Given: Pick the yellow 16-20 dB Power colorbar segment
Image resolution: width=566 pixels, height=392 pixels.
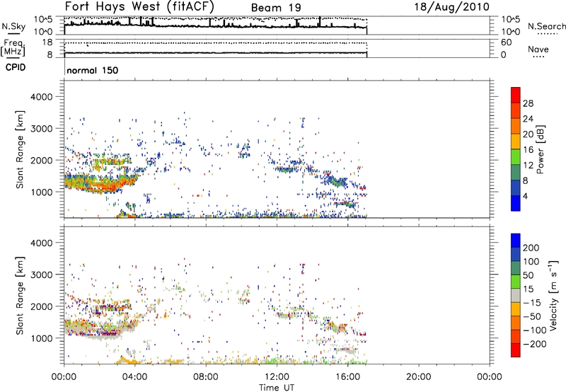Looking at the screenshot, I should 516,141.
